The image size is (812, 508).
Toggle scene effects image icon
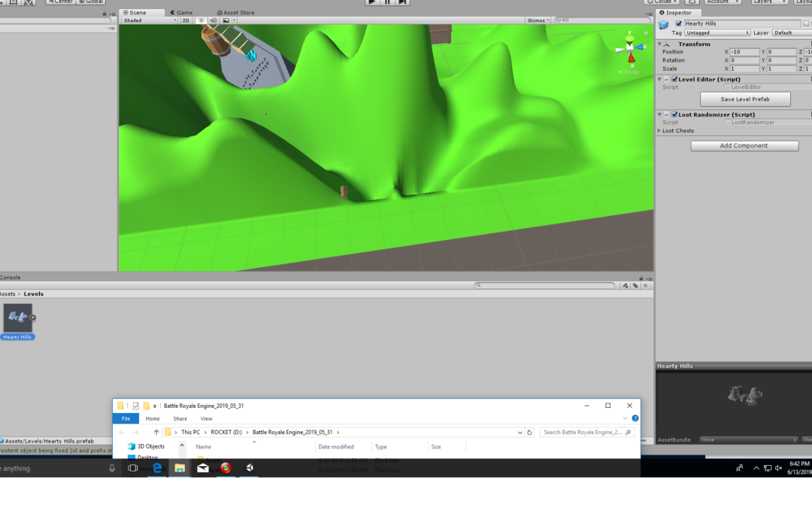pos(226,20)
